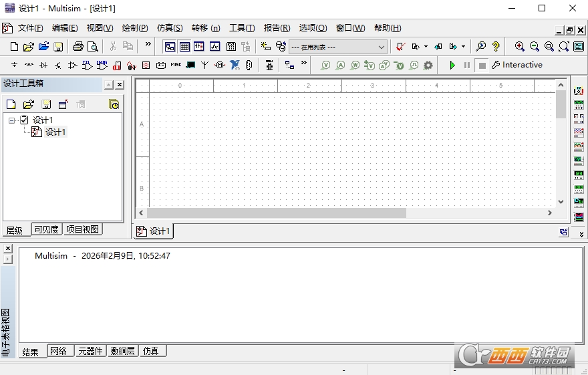Place a CMOS logic gate component
This screenshot has height=375, width=588.
tap(102, 65)
